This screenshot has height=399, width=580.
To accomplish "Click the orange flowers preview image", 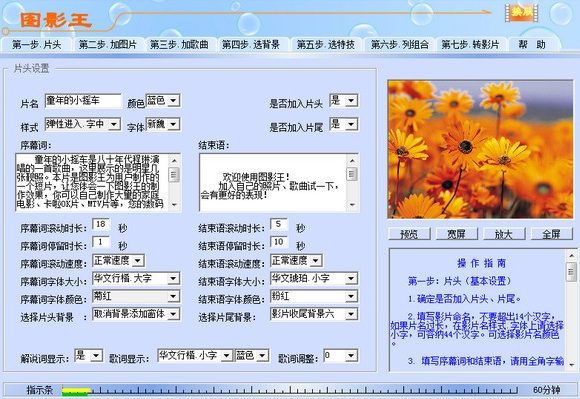I will coord(480,149).
